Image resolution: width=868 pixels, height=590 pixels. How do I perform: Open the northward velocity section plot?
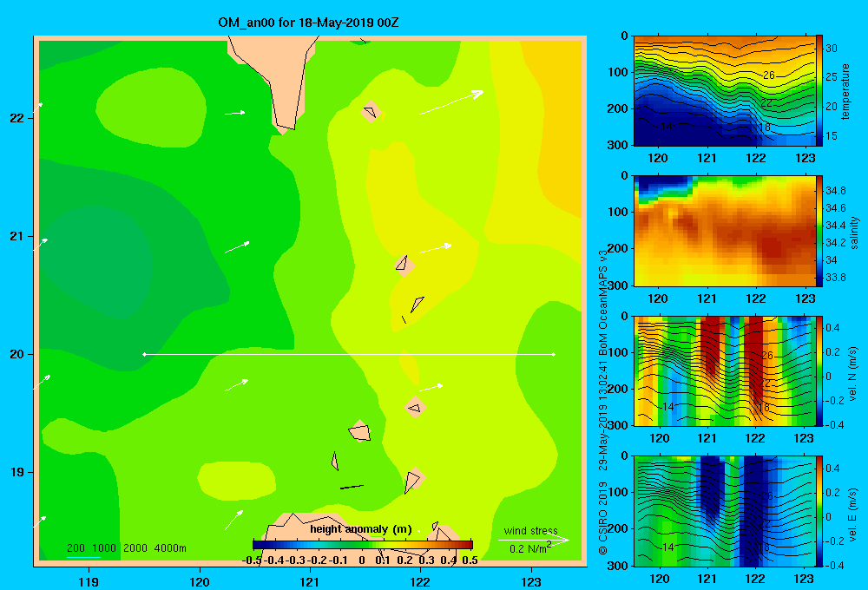pos(725,370)
